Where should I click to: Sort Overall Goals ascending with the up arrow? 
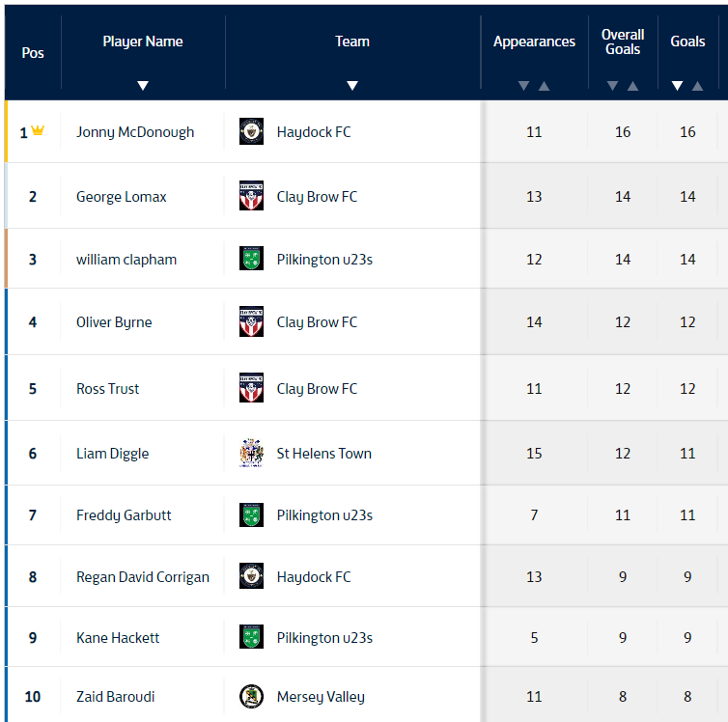[x=632, y=86]
